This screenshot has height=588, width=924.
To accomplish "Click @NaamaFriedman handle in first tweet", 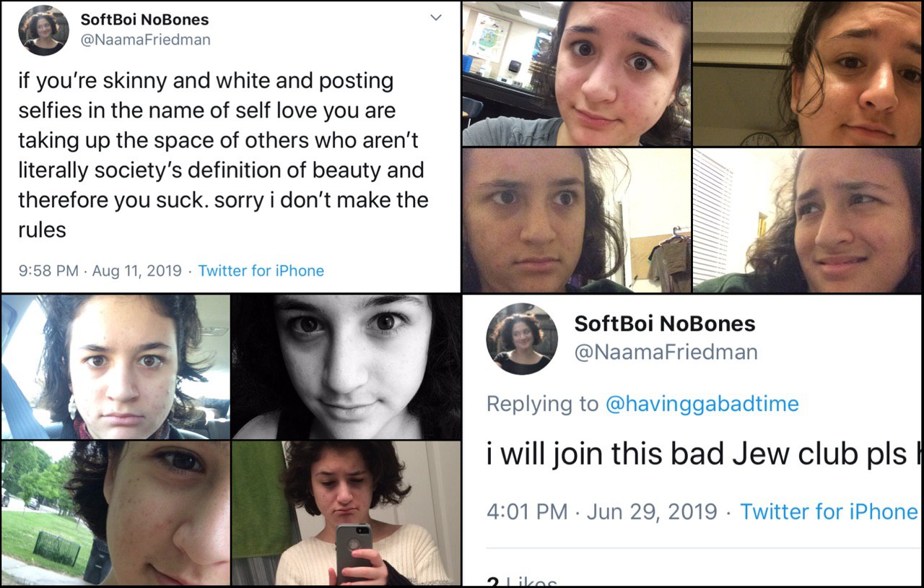I will (x=145, y=40).
